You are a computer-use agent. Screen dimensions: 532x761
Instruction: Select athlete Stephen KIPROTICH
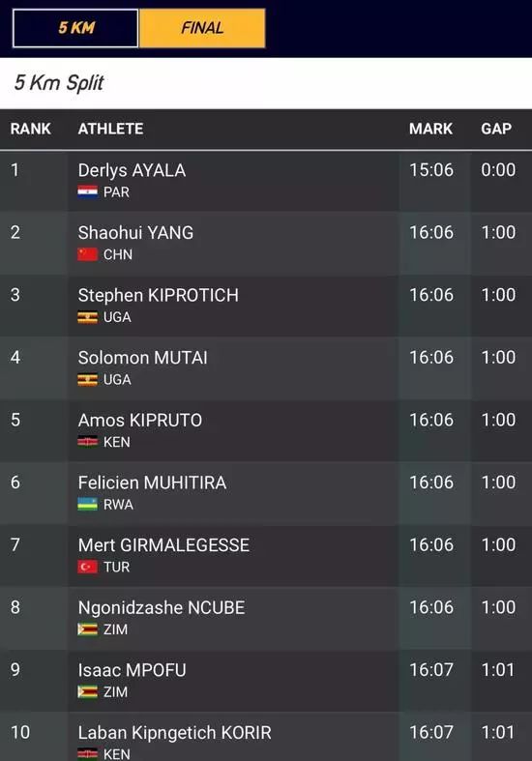[159, 295]
